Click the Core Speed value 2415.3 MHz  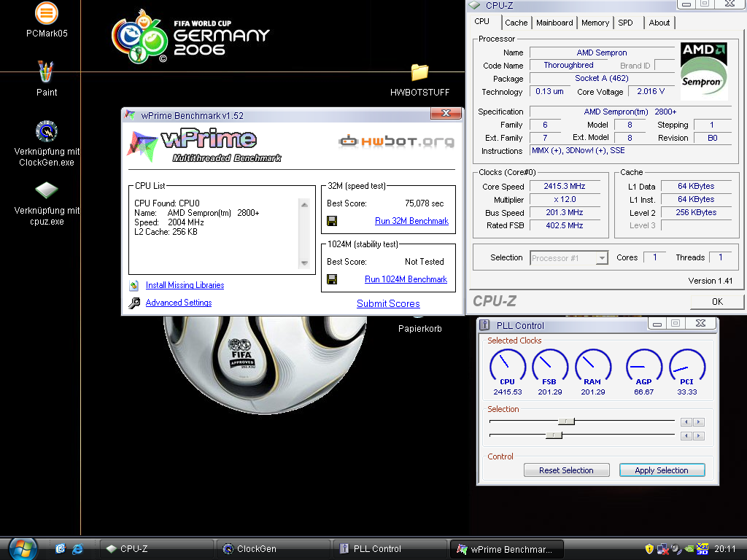coord(565,186)
